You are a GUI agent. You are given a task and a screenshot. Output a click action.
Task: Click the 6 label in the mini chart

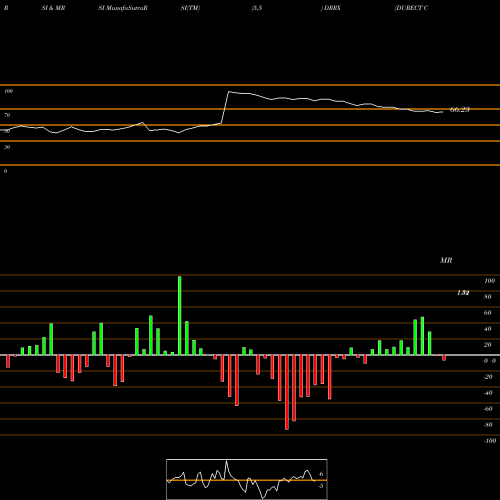(x=321, y=474)
